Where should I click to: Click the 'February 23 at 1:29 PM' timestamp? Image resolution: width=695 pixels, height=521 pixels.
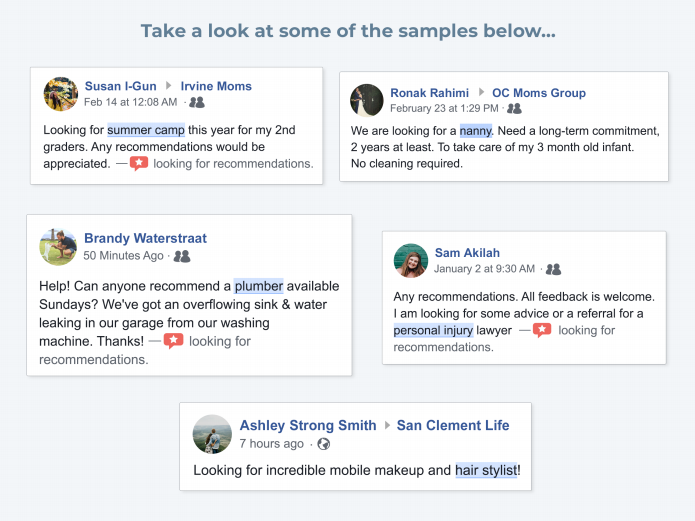click(x=444, y=109)
